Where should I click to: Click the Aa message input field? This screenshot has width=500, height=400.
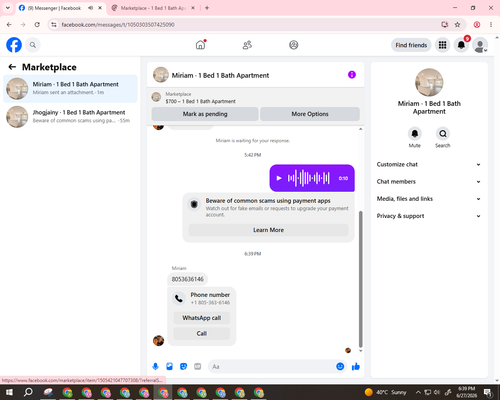click(x=272, y=367)
